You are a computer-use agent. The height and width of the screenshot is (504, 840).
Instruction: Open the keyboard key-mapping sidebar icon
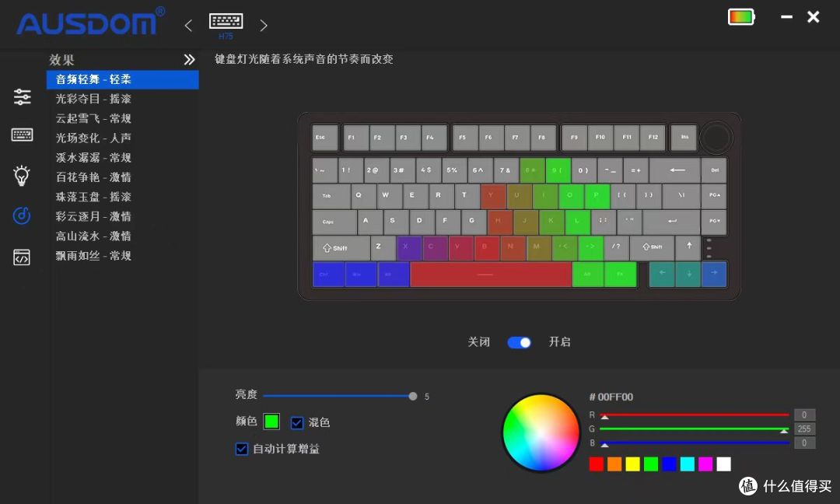[22, 135]
